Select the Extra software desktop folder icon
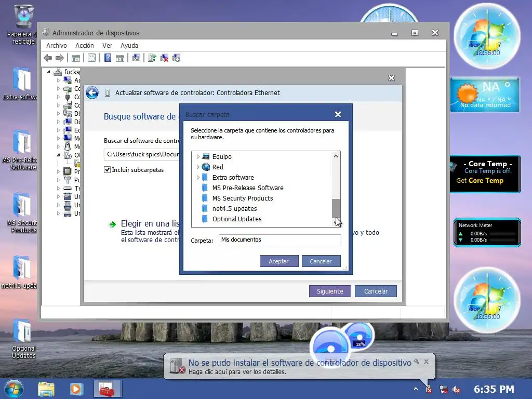The height and width of the screenshot is (399, 532). point(21,84)
